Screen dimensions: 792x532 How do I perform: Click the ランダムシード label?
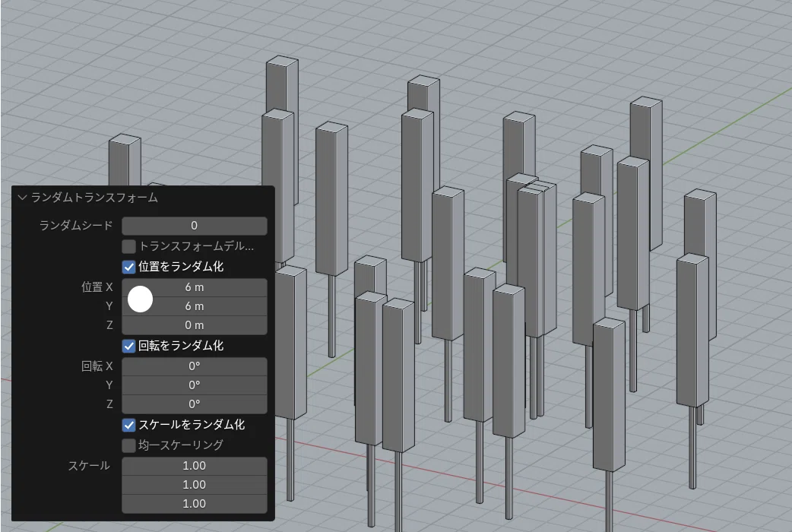(76, 226)
